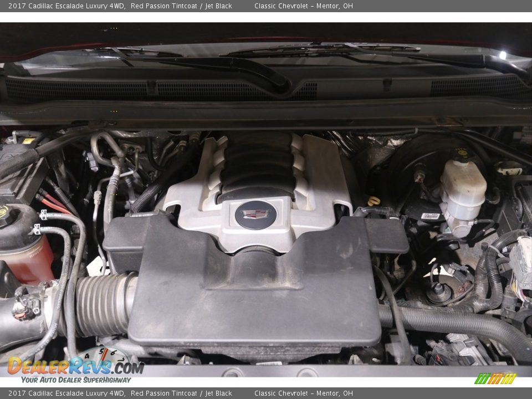Click 'Red Passion Tintcoat / Jet Black' top text
Viewport: 532px width, 399px height.
point(181,6)
